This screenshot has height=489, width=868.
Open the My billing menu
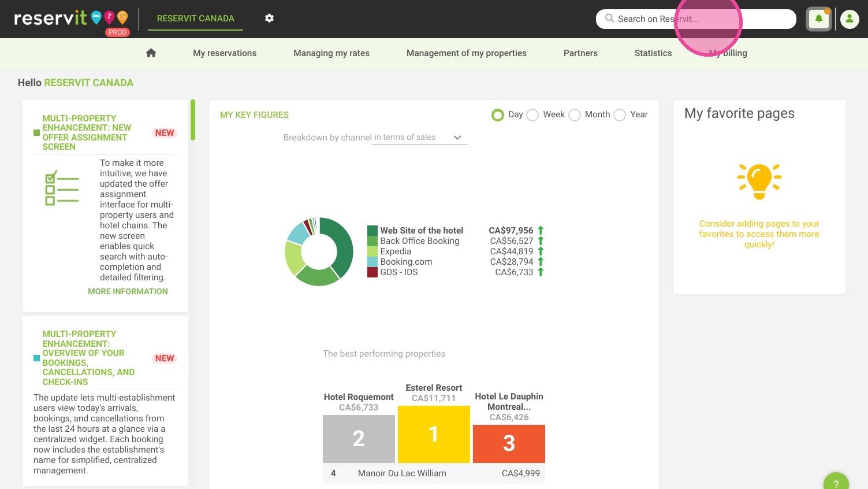pos(728,53)
